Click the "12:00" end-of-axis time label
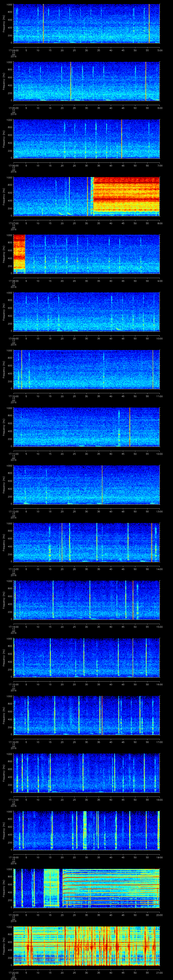 (160, 454)
